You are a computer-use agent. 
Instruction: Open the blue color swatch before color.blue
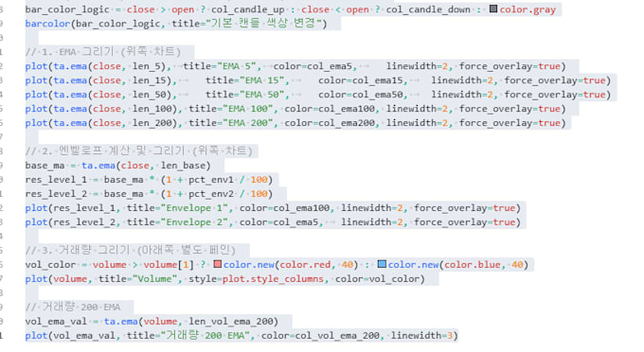click(x=382, y=264)
